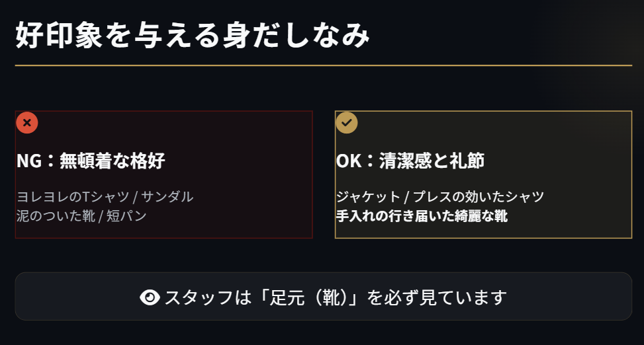The width and height of the screenshot is (644, 345).
Task: Click the word 短パン in NG card
Action: point(126,216)
